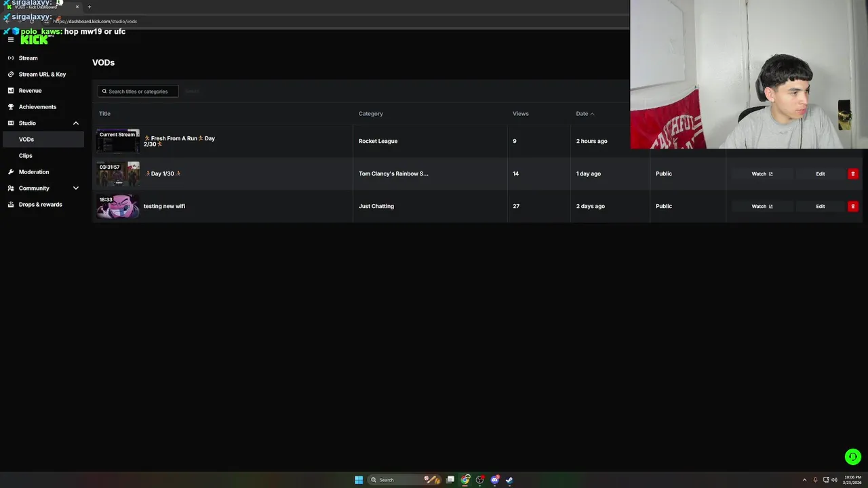Open Current Stream VOD thumbnail

coord(118,141)
